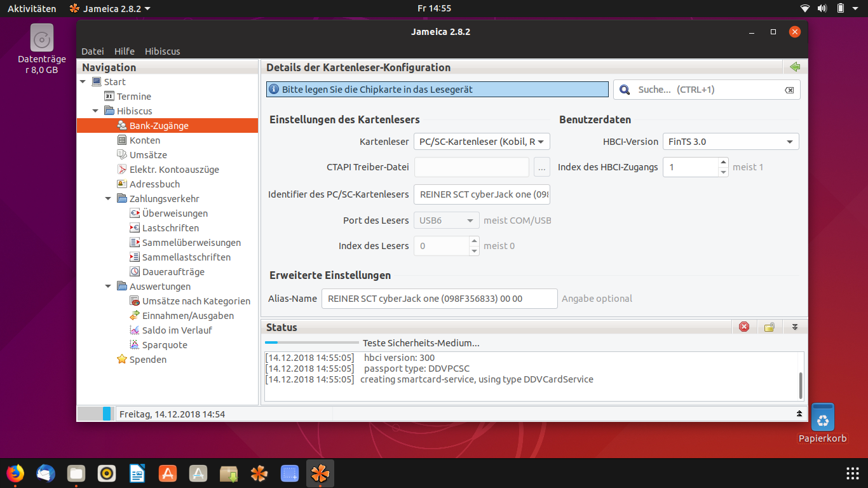Open the Hilfe menu

[x=125, y=51]
